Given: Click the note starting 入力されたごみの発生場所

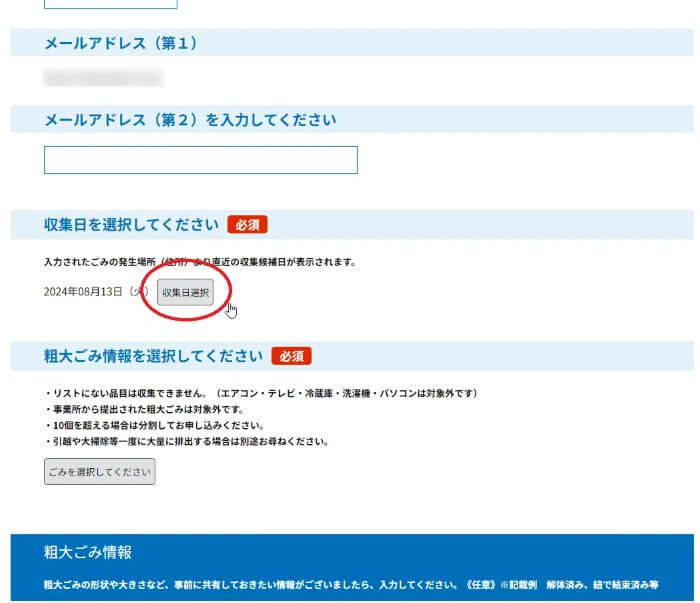Looking at the screenshot, I should pyautogui.click(x=200, y=262).
